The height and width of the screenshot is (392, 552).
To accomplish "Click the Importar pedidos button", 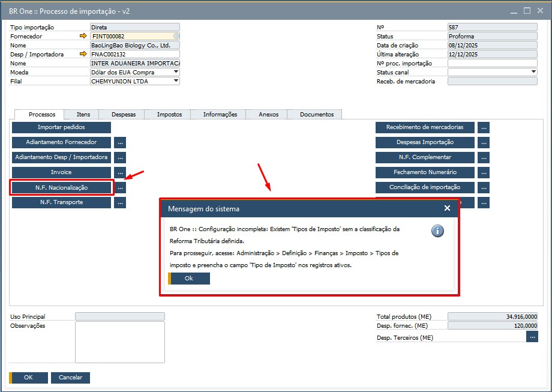I will (61, 128).
